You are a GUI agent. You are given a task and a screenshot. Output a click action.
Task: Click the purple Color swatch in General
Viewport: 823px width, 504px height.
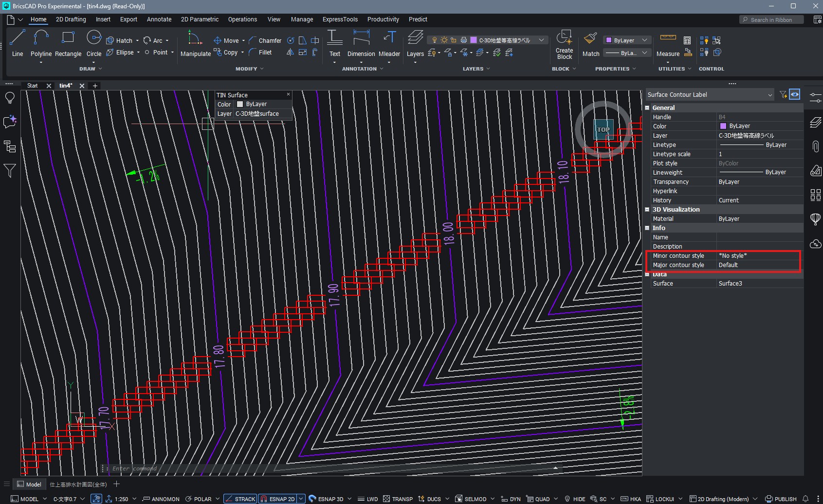pos(723,126)
